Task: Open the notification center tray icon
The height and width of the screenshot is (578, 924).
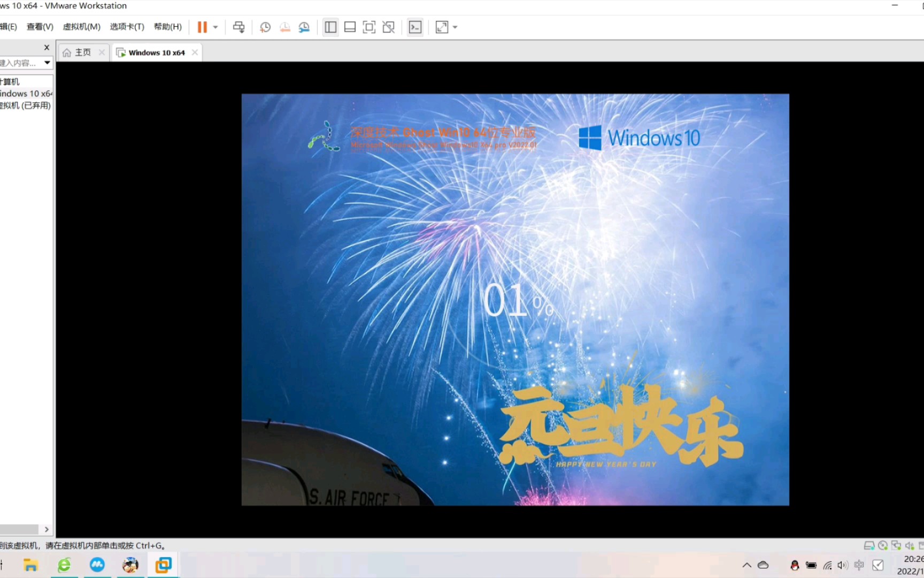Action: coord(878,565)
